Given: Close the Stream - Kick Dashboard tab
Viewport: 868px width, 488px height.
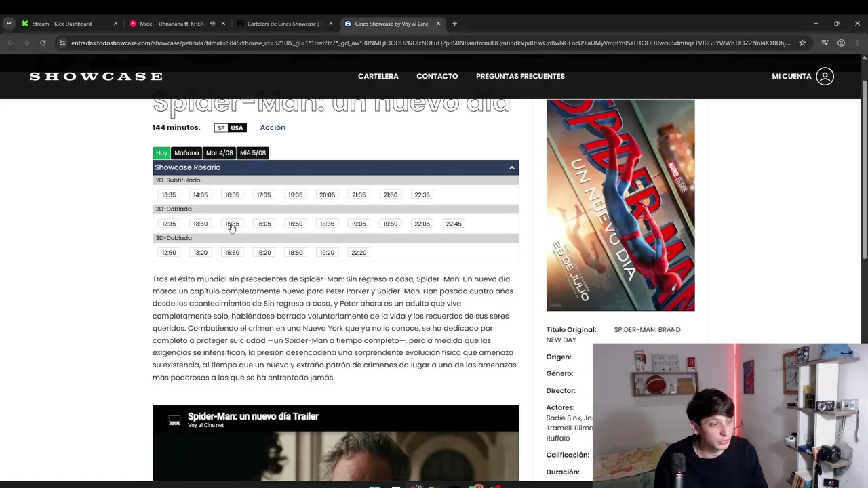Looking at the screenshot, I should point(115,24).
